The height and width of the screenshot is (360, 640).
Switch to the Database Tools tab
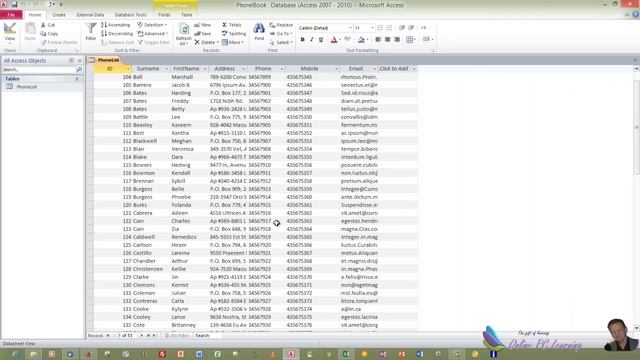(130, 15)
